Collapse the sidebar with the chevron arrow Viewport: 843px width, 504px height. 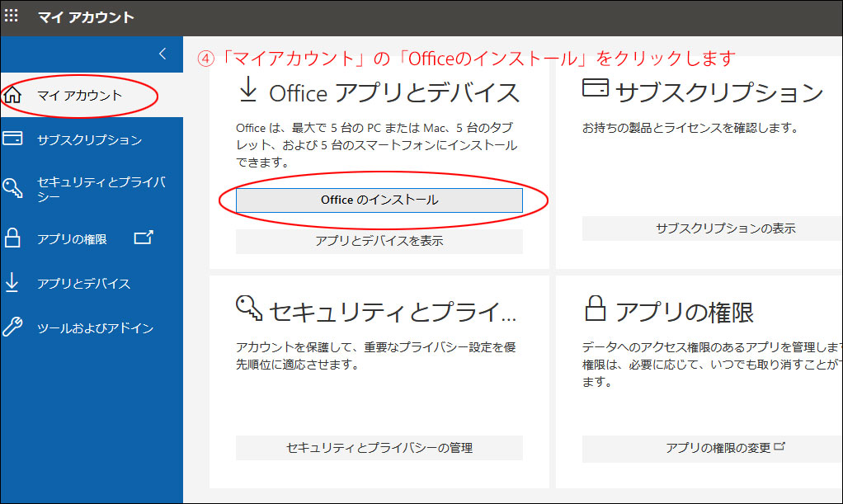(162, 54)
